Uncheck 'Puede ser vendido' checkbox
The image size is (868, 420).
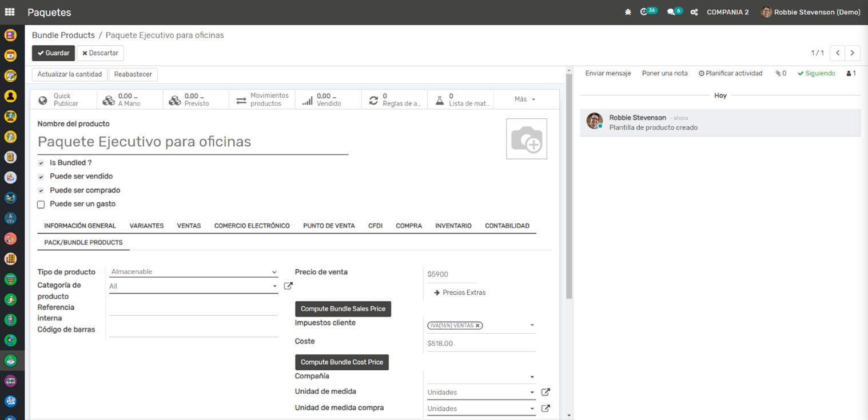41,177
